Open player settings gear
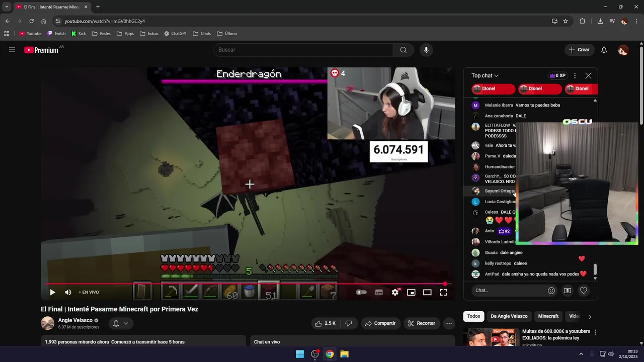 tap(395, 292)
